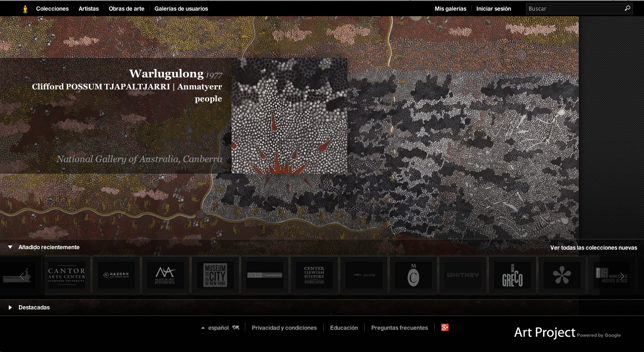Image resolution: width=644 pixels, height=352 pixels.
Task: Select the Museo del Greco logo
Action: point(512,275)
